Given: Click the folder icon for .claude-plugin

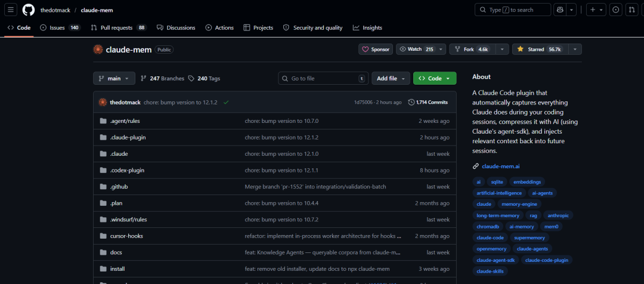Looking at the screenshot, I should coord(103,138).
